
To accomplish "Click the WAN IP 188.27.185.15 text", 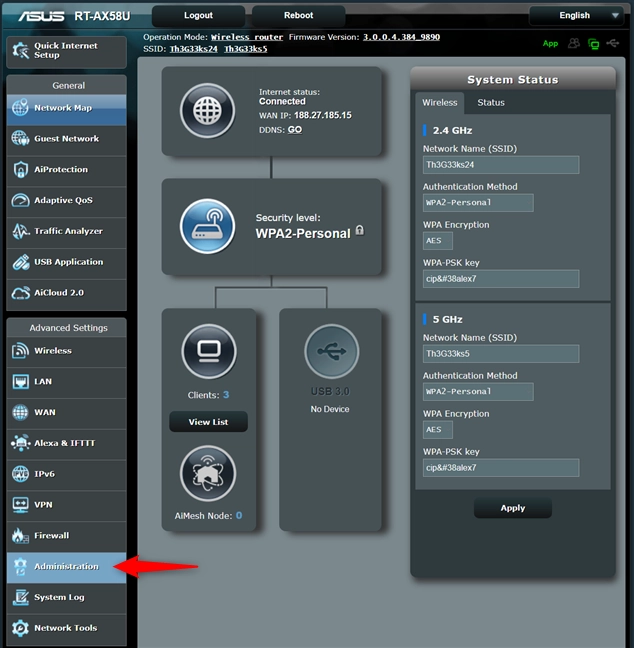I will tap(323, 115).
